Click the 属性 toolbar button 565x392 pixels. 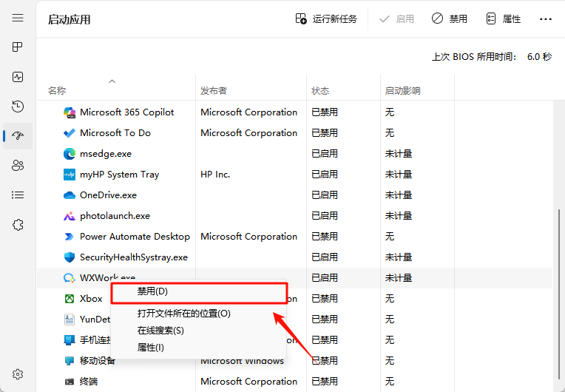click(x=504, y=18)
